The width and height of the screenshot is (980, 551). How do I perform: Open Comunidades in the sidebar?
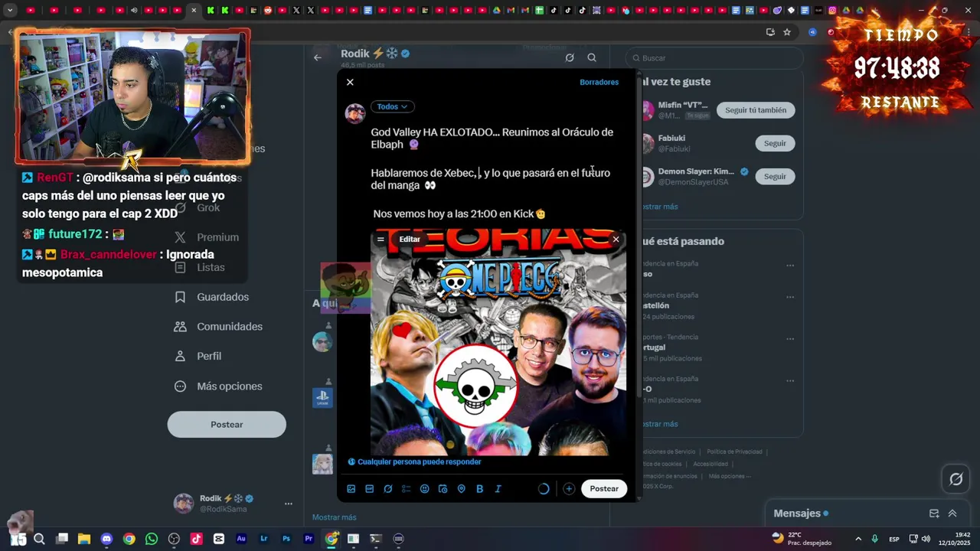tap(219, 327)
